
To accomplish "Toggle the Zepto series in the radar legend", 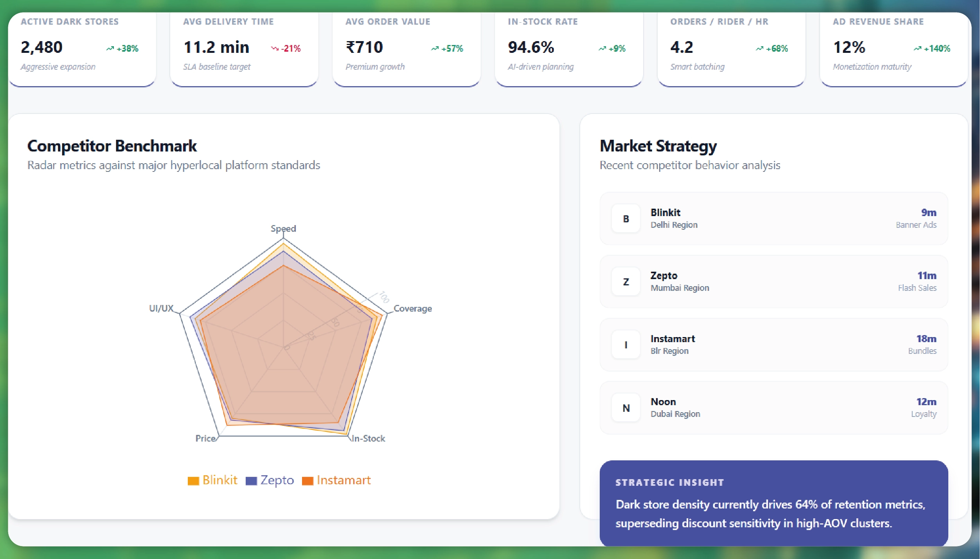I will point(270,480).
